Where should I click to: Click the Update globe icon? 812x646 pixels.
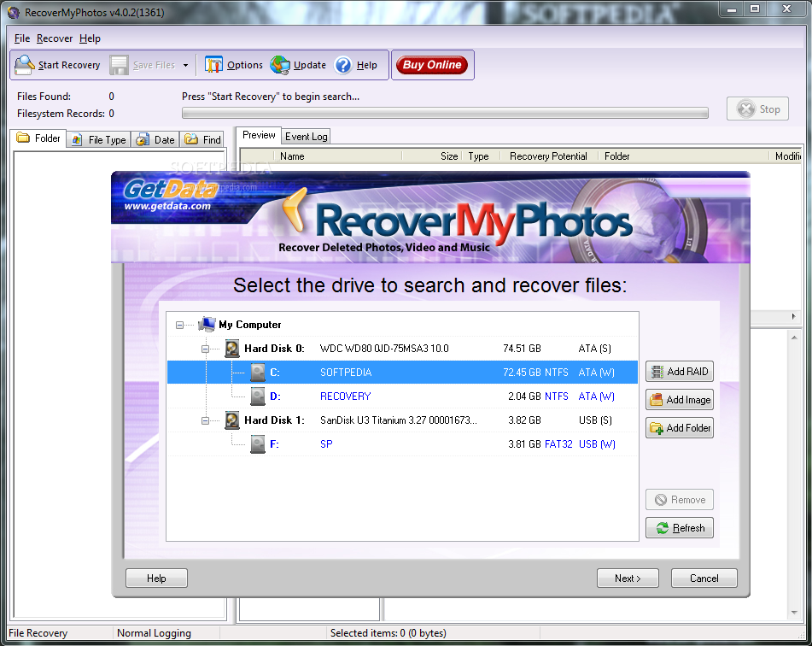(x=280, y=65)
